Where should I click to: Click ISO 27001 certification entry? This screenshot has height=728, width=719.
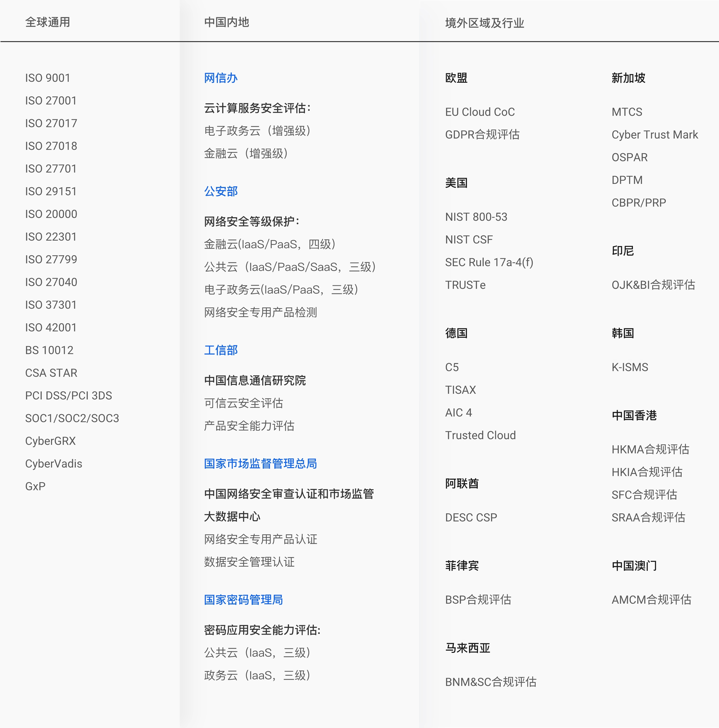[51, 101]
